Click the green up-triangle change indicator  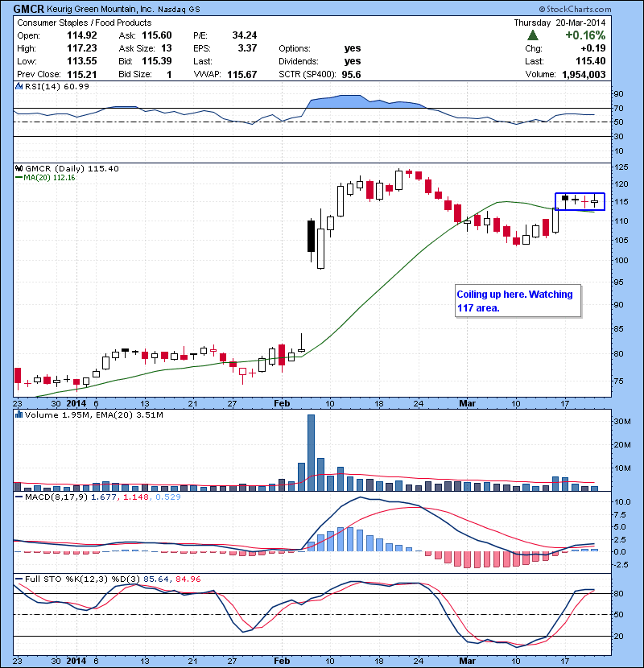(x=532, y=35)
